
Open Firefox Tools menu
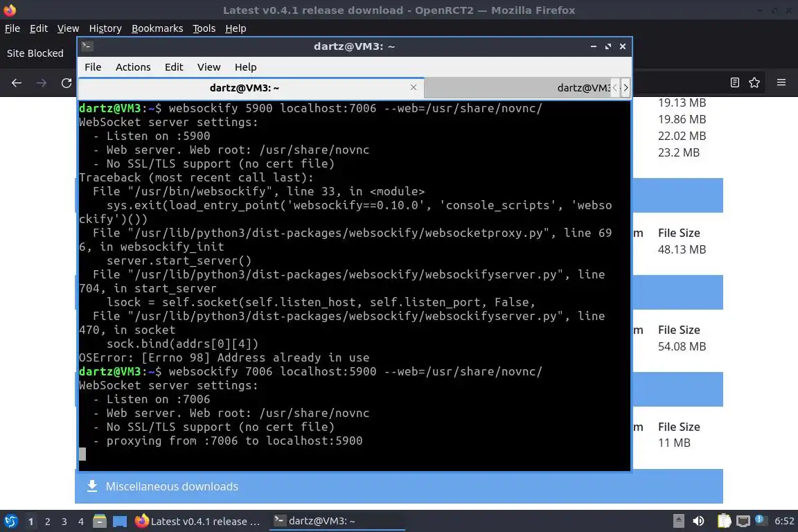204,28
